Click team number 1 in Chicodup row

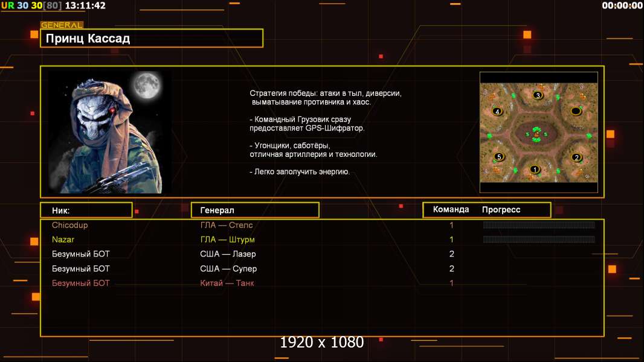(451, 225)
